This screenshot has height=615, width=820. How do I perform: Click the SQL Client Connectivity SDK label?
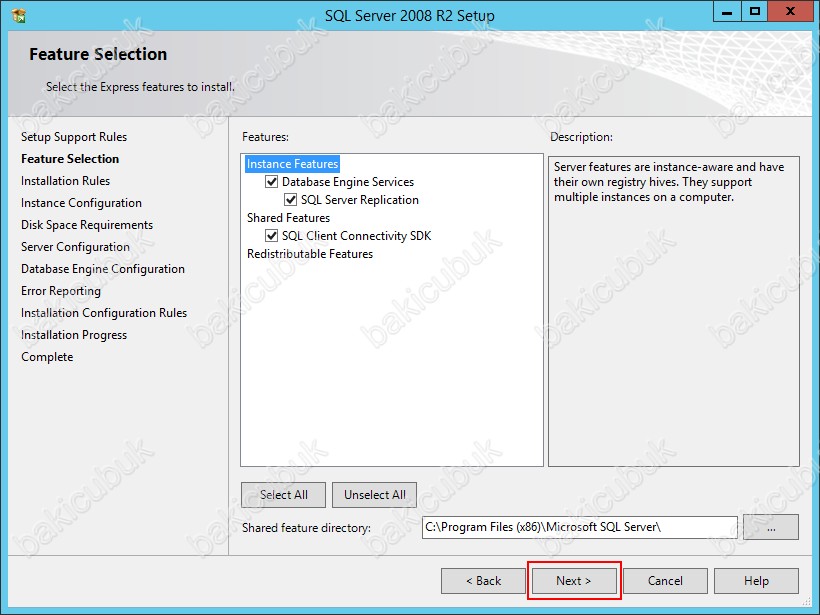[x=357, y=236]
